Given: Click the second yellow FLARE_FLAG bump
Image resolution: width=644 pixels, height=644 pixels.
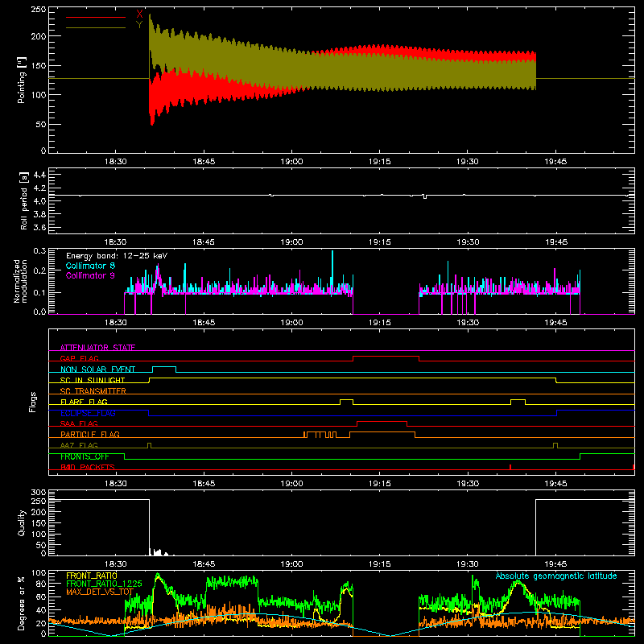Looking at the screenshot, I should pyautogui.click(x=518, y=399).
